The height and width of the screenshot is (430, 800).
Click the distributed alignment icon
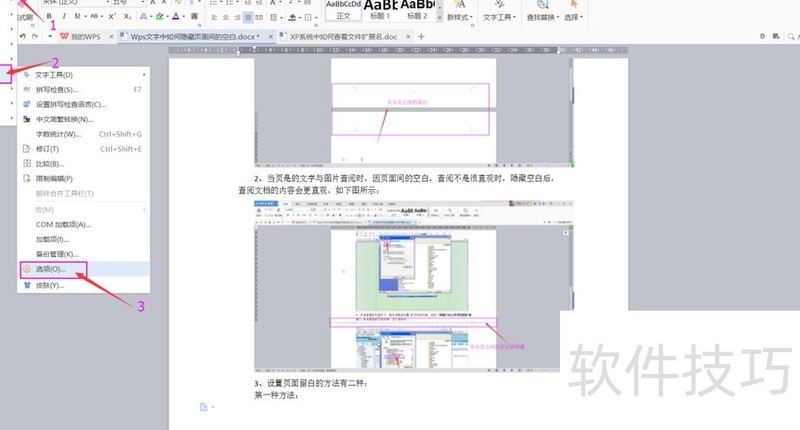(x=259, y=17)
